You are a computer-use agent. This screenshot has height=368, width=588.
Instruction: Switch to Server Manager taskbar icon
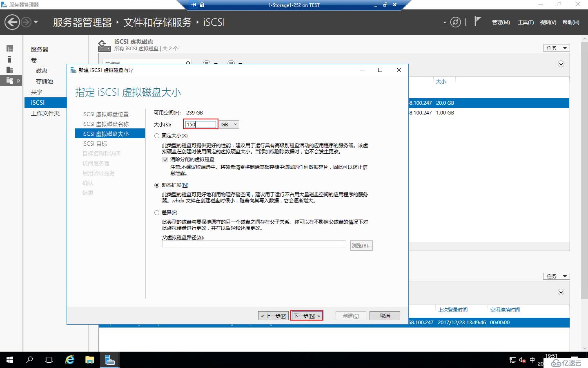(109, 360)
